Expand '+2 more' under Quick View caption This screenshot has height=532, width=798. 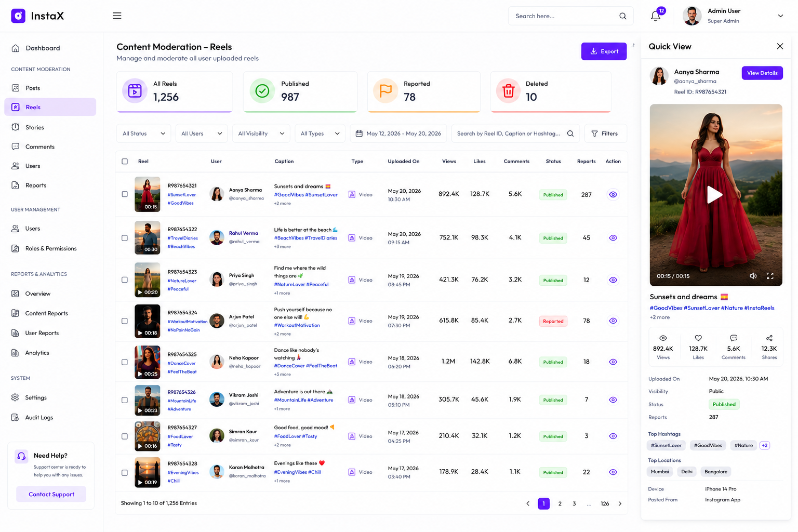(x=660, y=317)
